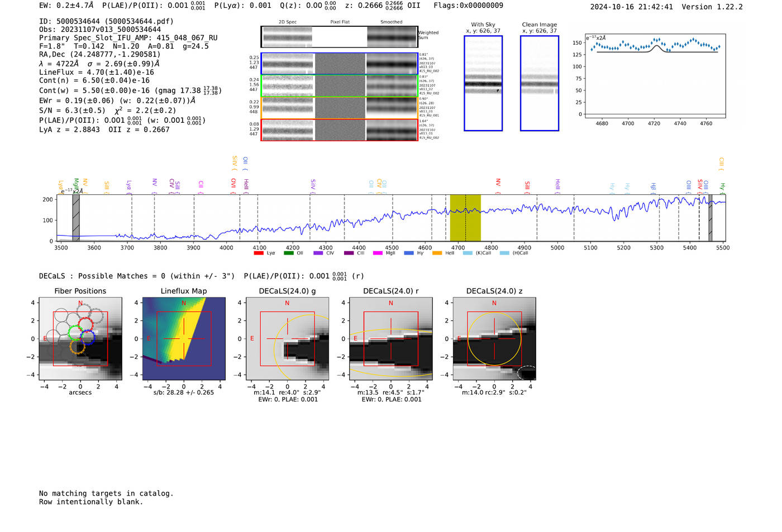Image resolution: width=782 pixels, height=532 pixels.
Task: Click the green OII legend swatch
Action: [x=288, y=253]
